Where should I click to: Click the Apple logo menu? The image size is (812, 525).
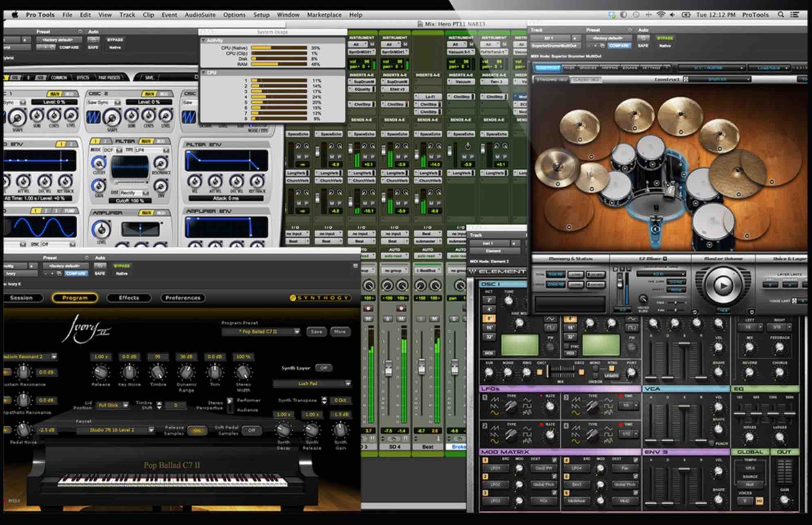15,15
